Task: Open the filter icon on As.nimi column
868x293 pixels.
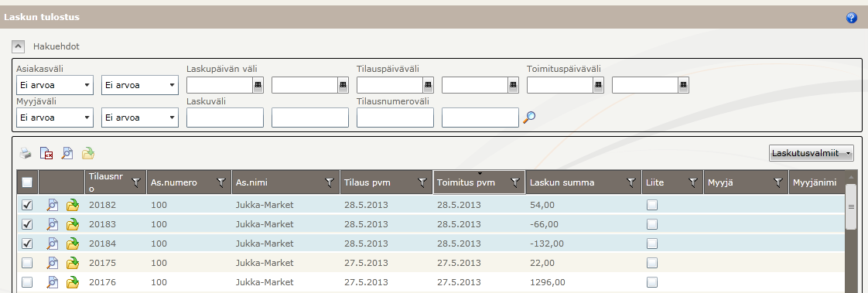Action: [330, 182]
